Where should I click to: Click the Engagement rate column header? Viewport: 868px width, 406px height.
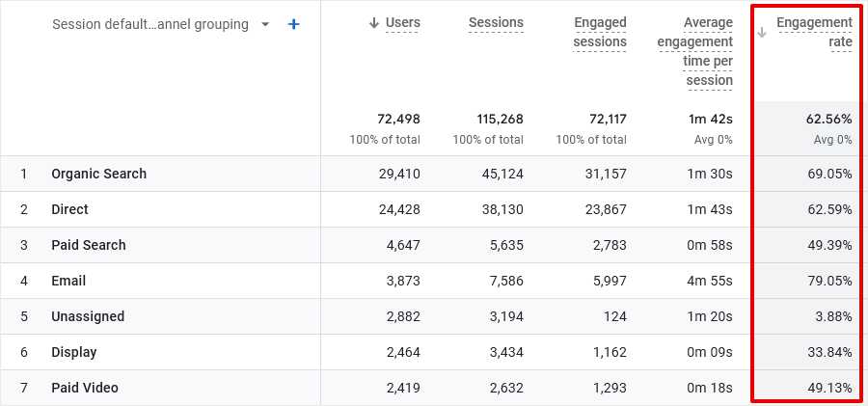(814, 32)
